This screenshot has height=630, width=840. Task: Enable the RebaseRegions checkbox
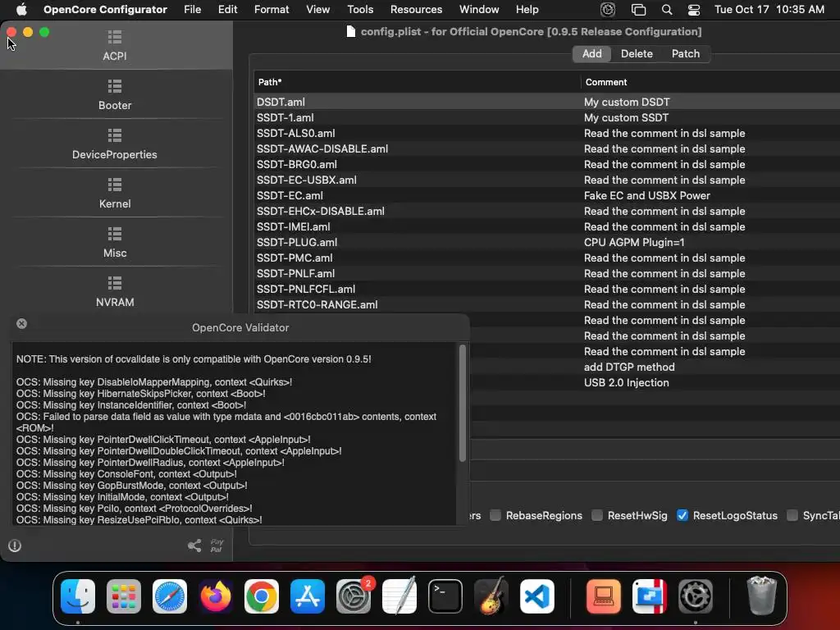pyautogui.click(x=495, y=515)
